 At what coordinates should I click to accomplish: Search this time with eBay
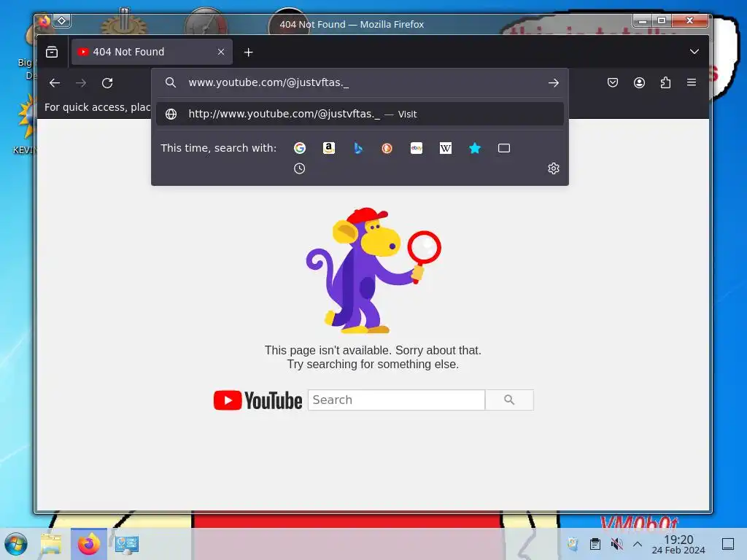click(417, 148)
